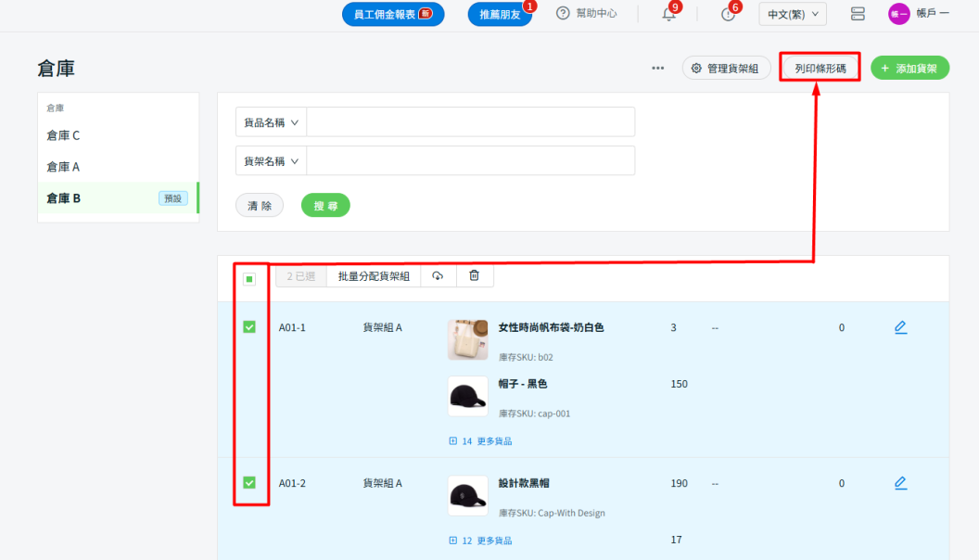This screenshot has width=979, height=560.
Task: Edit shelf A01-2 with pencil icon
Action: click(900, 483)
